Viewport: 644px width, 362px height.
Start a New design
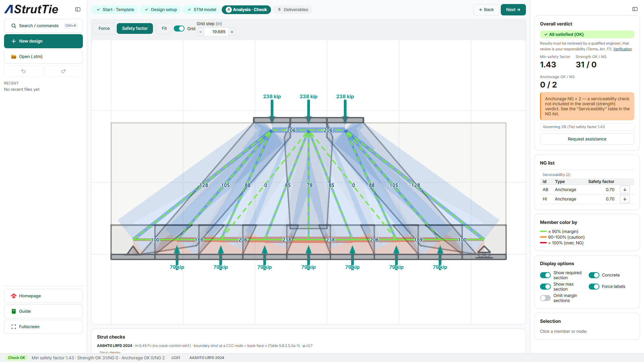pyautogui.click(x=43, y=41)
